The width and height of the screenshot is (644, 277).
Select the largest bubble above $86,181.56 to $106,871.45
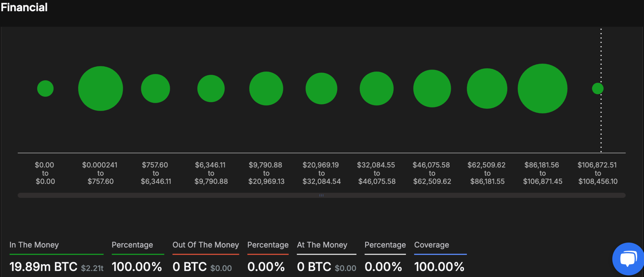pyautogui.click(x=542, y=88)
